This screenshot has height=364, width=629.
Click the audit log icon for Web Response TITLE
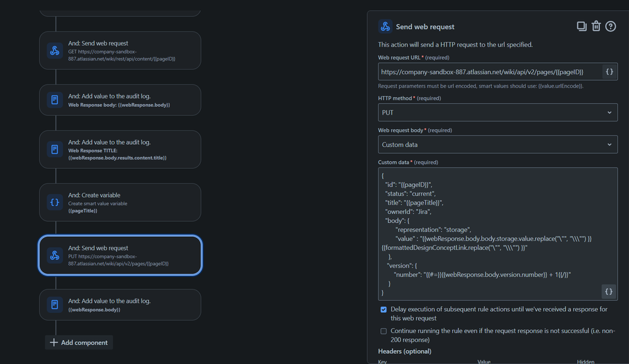55,149
